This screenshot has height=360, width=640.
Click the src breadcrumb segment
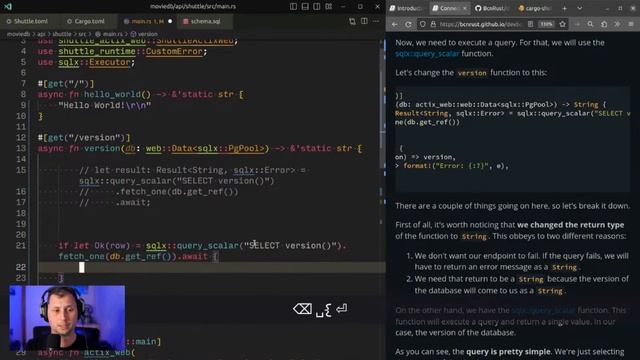[82, 34]
